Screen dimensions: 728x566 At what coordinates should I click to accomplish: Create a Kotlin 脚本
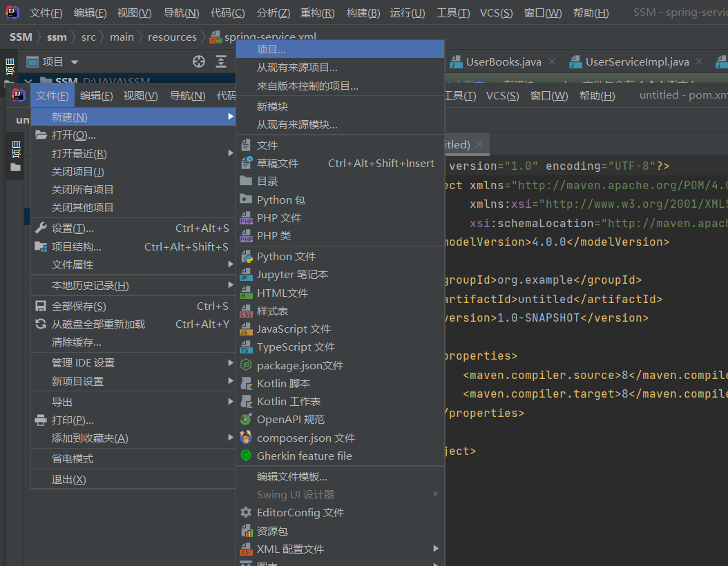tap(341, 384)
